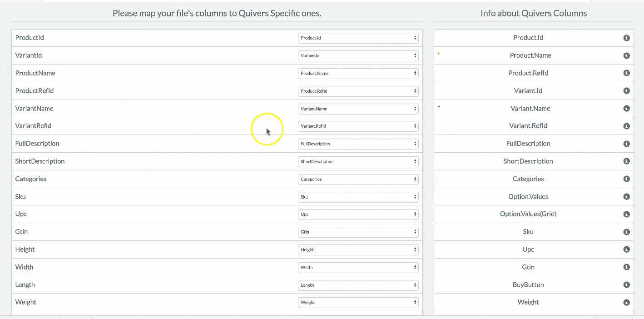Image resolution: width=644 pixels, height=319 pixels.
Task: Click the Upc row label on left
Action: click(x=21, y=214)
